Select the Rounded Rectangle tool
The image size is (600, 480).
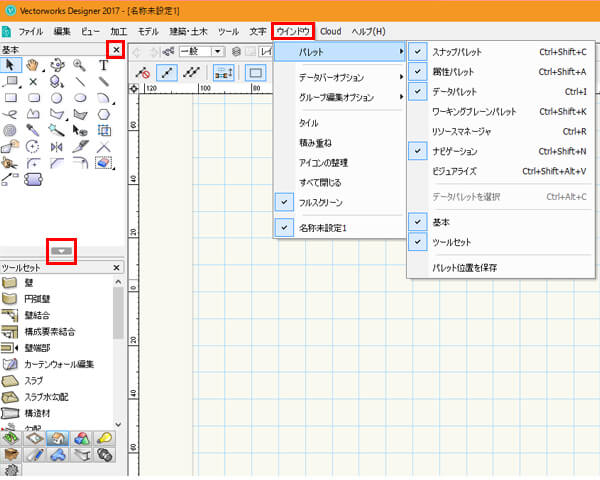tap(34, 98)
